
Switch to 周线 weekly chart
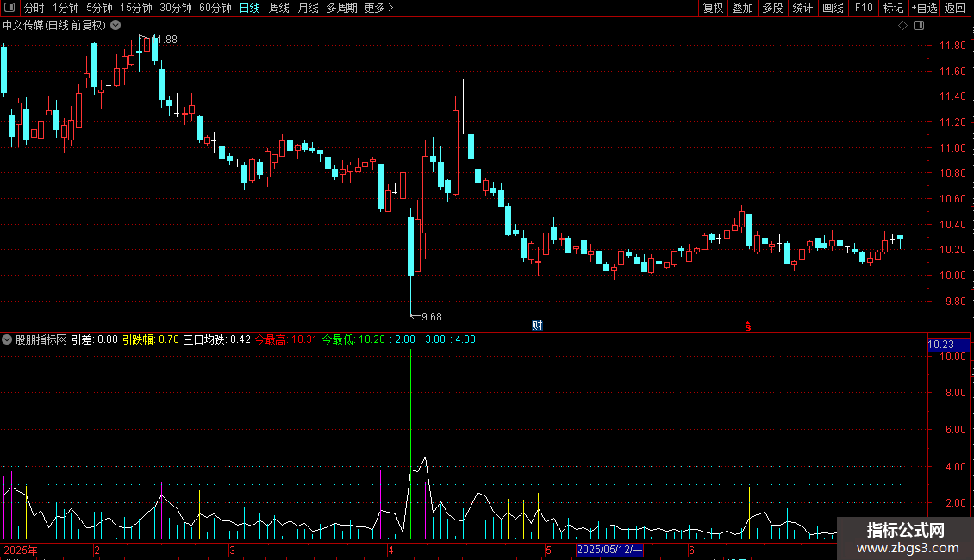click(x=279, y=8)
